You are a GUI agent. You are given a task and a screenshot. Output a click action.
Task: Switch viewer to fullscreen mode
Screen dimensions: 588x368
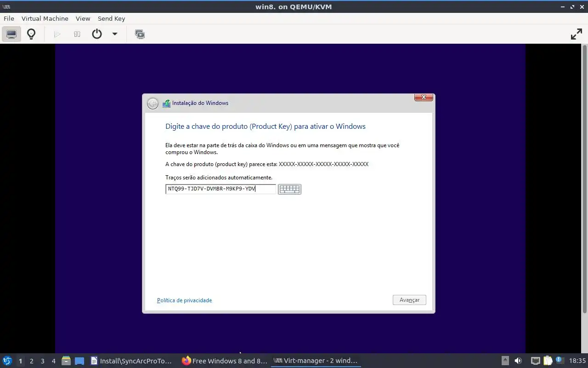coord(576,34)
